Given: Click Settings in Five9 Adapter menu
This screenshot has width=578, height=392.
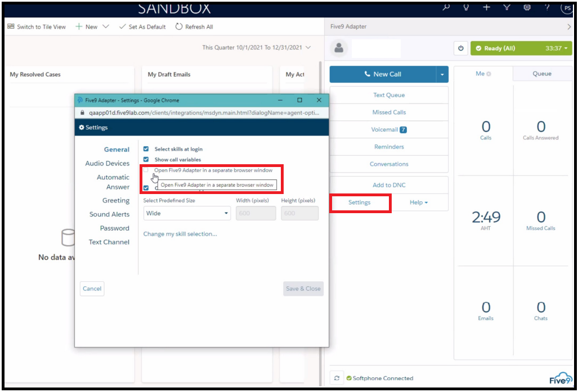Looking at the screenshot, I should 360,202.
